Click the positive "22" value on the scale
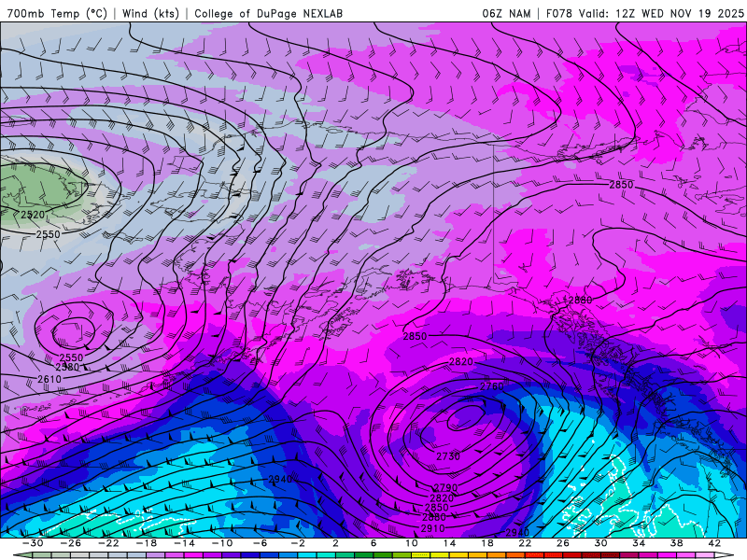The width and height of the screenshot is (747, 560). tap(525, 543)
